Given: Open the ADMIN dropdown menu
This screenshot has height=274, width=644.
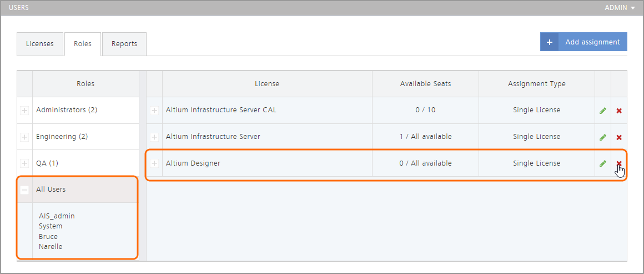Looking at the screenshot, I should pyautogui.click(x=623, y=8).
